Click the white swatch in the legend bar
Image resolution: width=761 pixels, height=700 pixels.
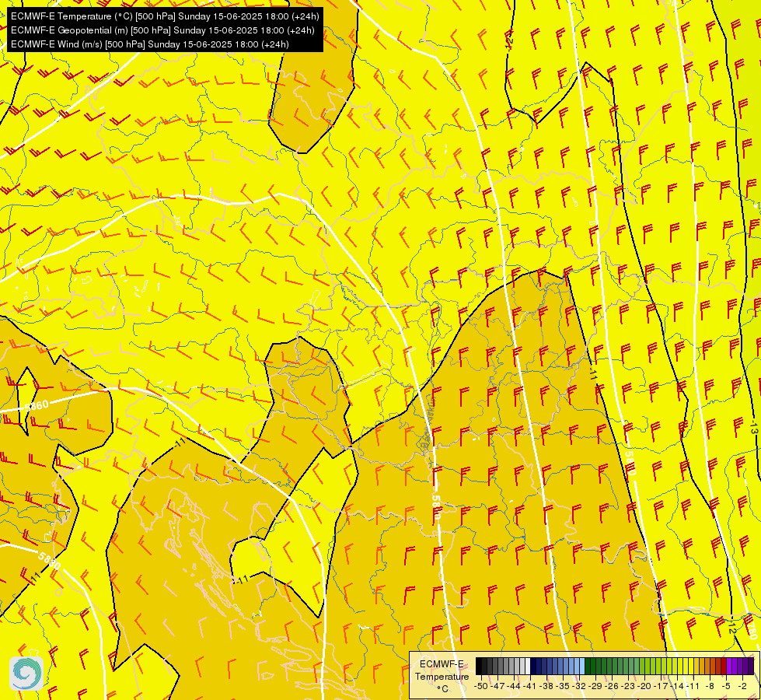(x=528, y=666)
